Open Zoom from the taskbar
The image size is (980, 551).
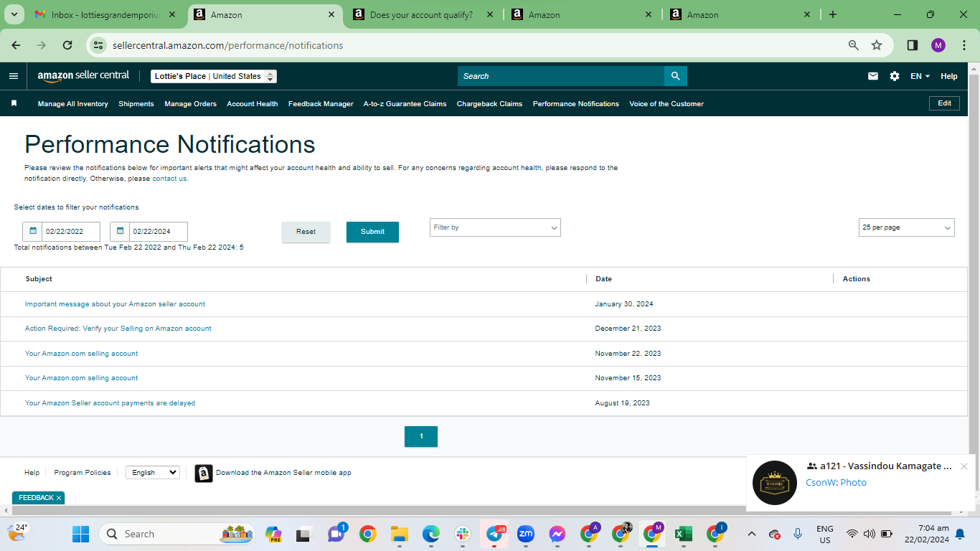[526, 534]
